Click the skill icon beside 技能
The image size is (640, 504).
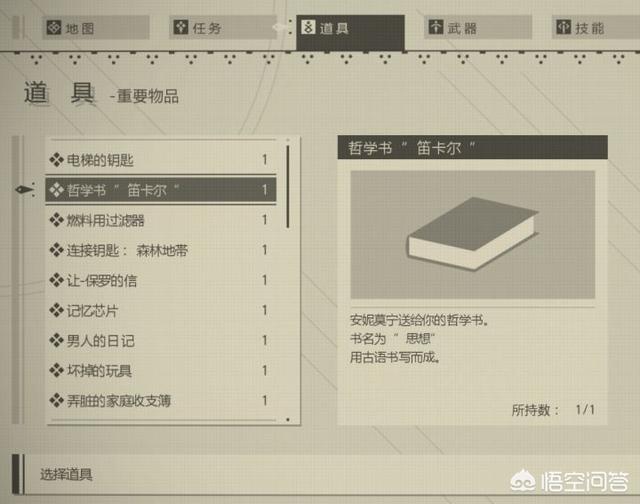564,27
